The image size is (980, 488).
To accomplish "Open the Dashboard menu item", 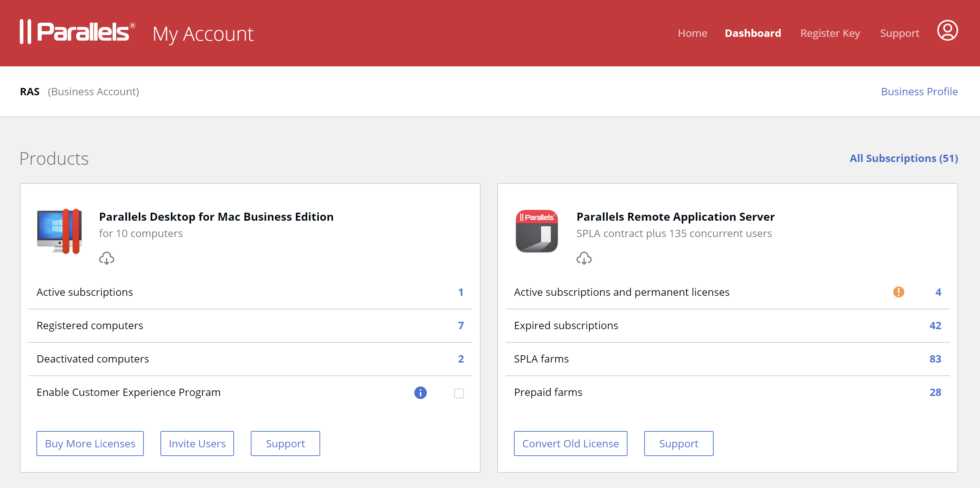I will [x=753, y=33].
